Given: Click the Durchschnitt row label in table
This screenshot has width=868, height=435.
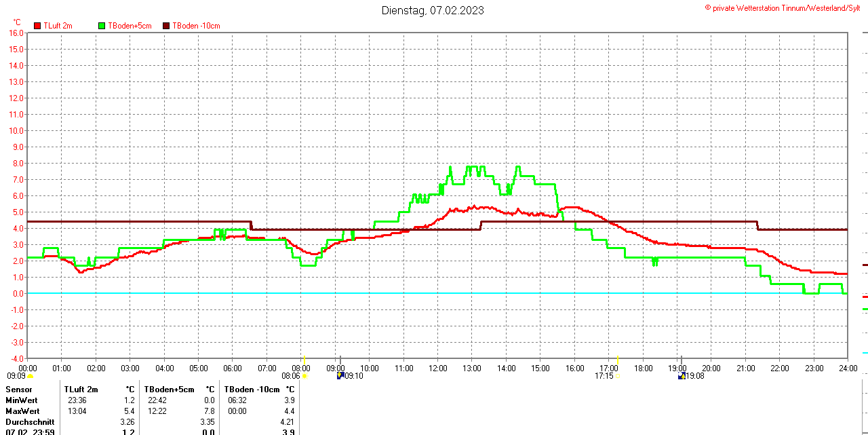Looking at the screenshot, I should [x=30, y=422].
